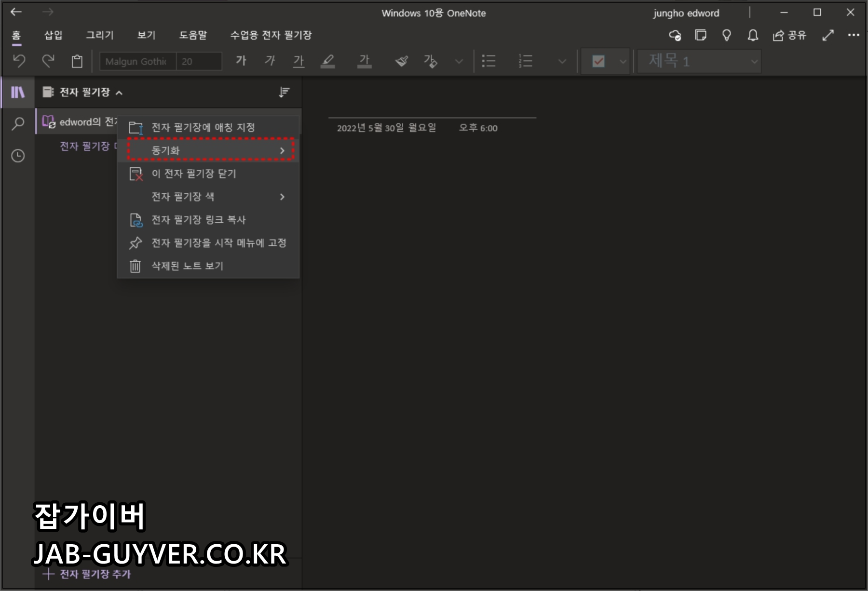Click the cloud sync status icon
Screen dimensions: 868x591
tap(675, 35)
